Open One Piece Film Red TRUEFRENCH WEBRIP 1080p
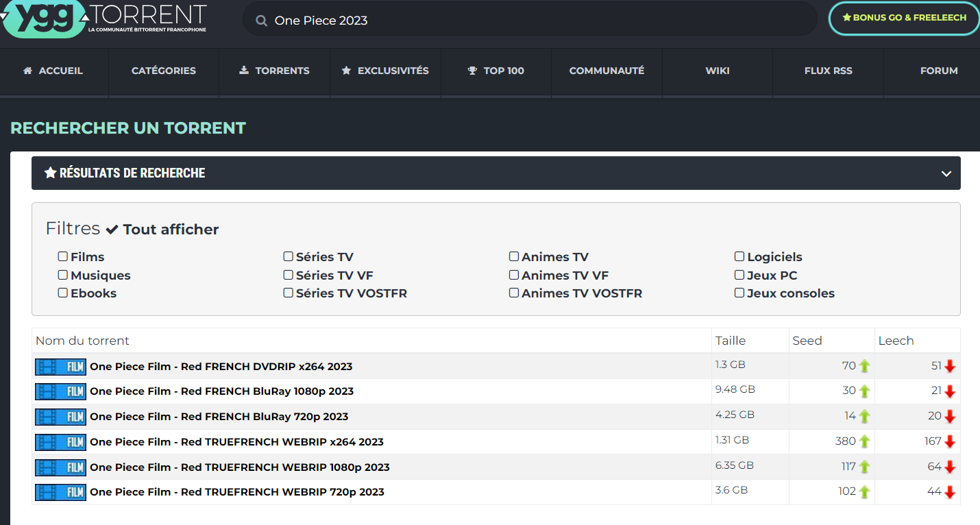The width and height of the screenshot is (980, 525). (239, 467)
